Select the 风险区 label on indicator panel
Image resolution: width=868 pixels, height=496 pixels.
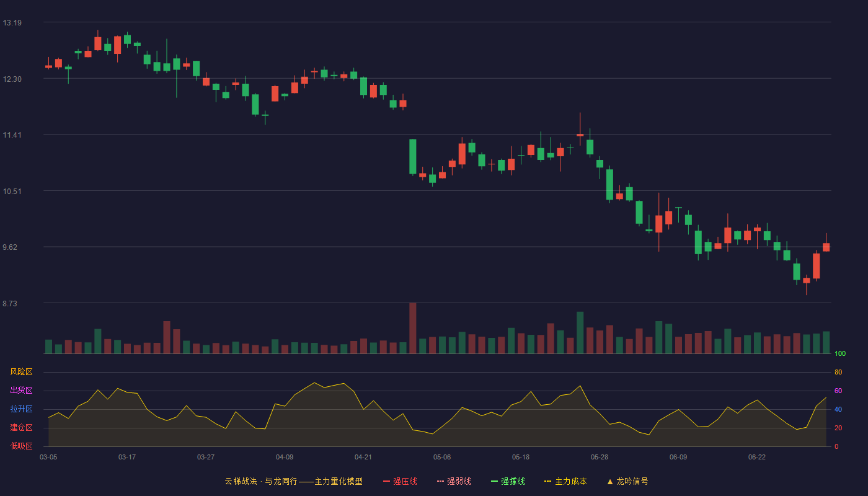click(x=21, y=372)
